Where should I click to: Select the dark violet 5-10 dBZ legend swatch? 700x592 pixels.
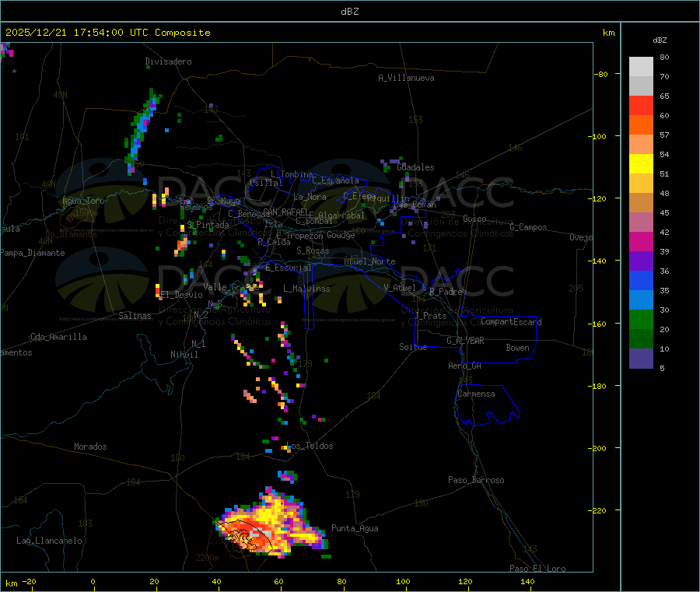(641, 358)
